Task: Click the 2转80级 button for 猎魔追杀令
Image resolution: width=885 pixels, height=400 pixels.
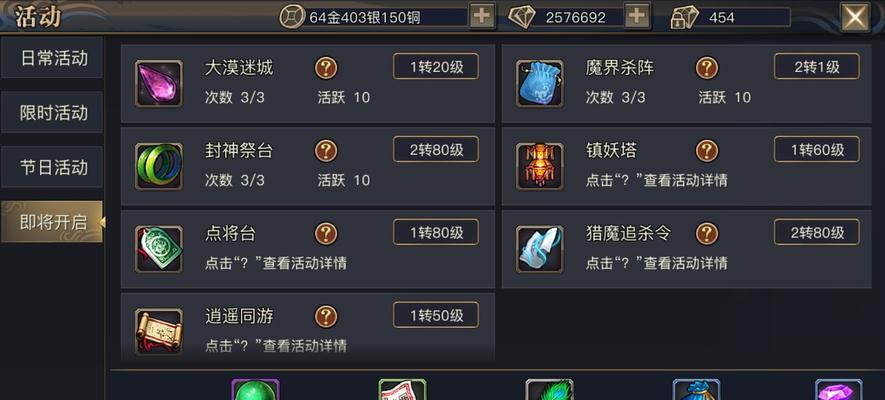Action: point(817,232)
